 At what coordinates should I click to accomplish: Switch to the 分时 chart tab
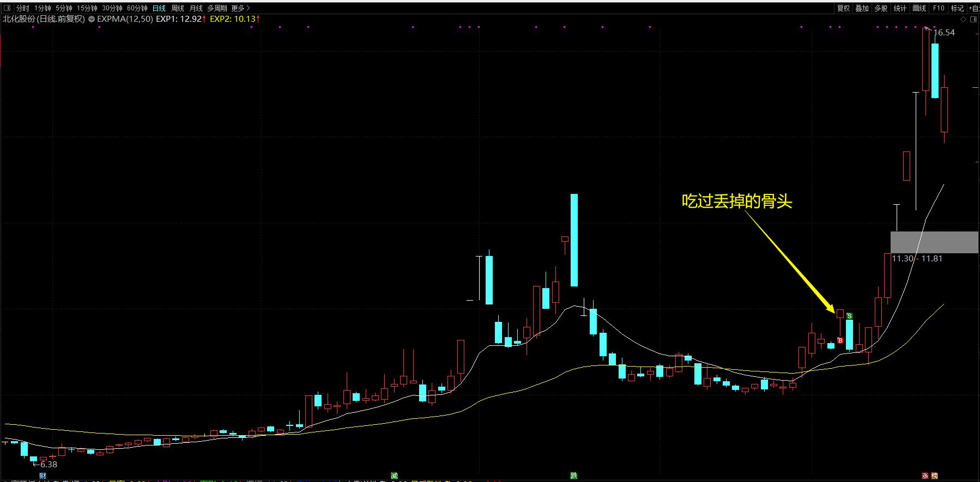click(x=23, y=8)
